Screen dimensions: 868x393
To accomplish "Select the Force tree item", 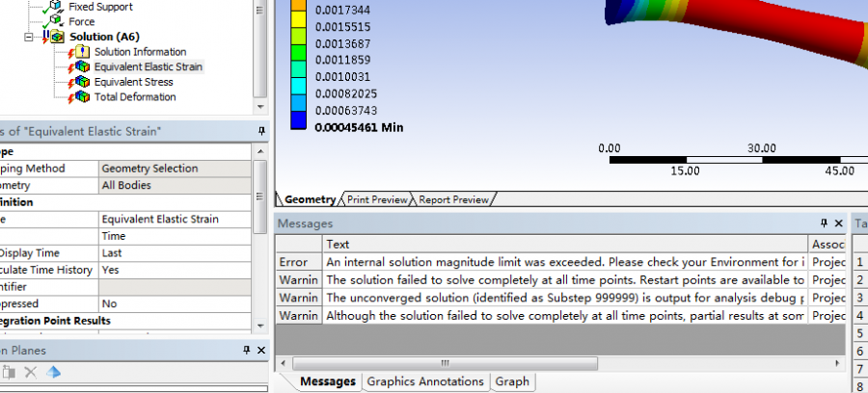I will [81, 21].
